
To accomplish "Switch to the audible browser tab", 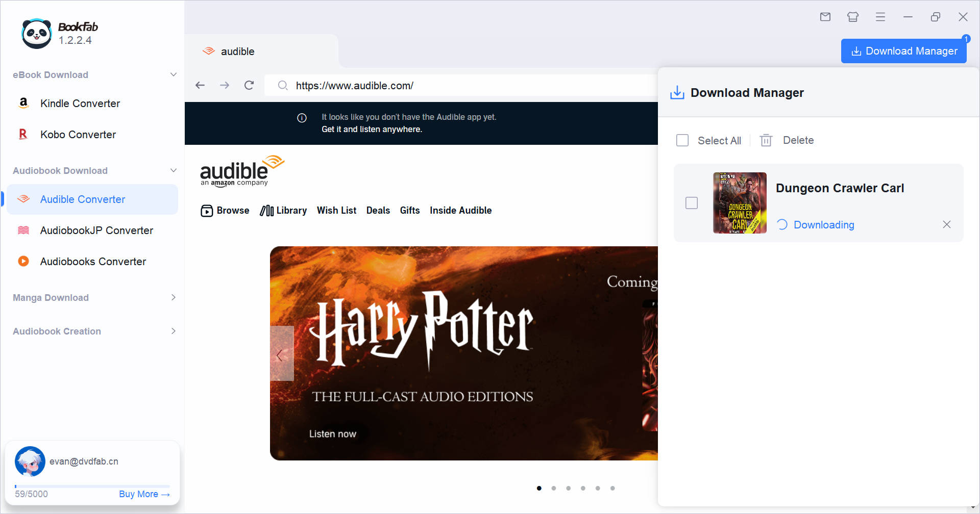I will 237,52.
